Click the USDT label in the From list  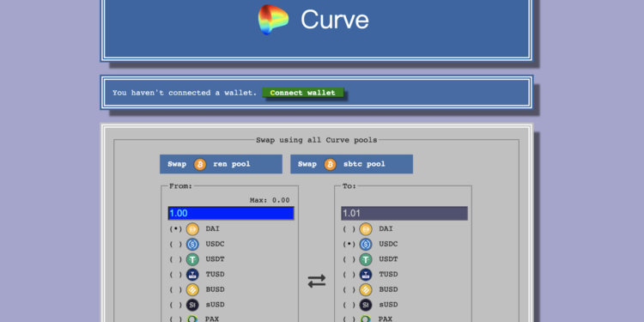(x=215, y=259)
